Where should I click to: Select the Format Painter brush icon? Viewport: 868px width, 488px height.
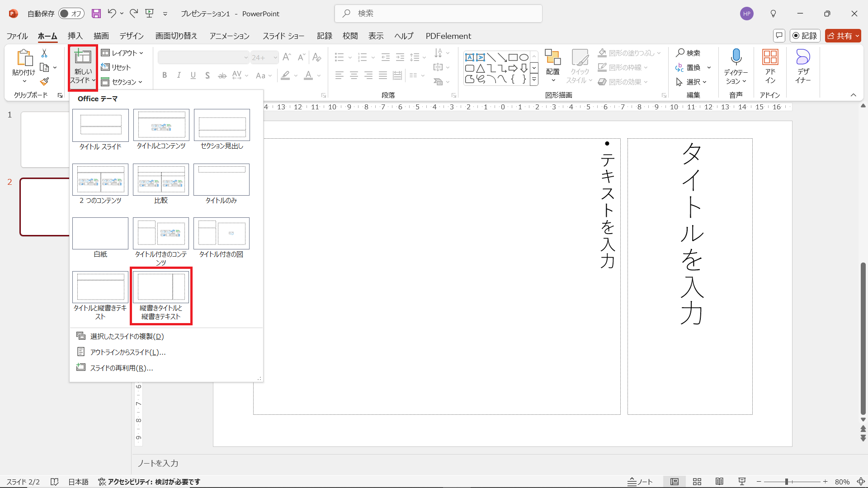pyautogui.click(x=44, y=82)
